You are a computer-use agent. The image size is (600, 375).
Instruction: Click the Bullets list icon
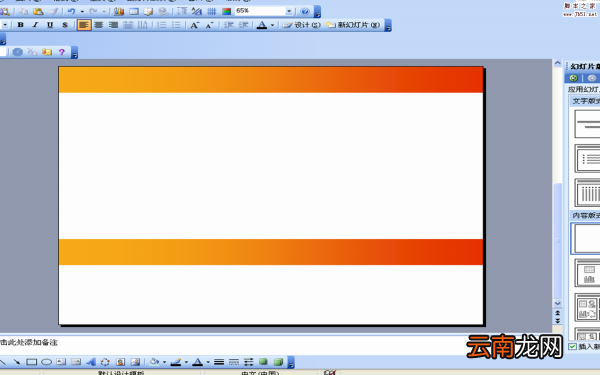(176, 25)
